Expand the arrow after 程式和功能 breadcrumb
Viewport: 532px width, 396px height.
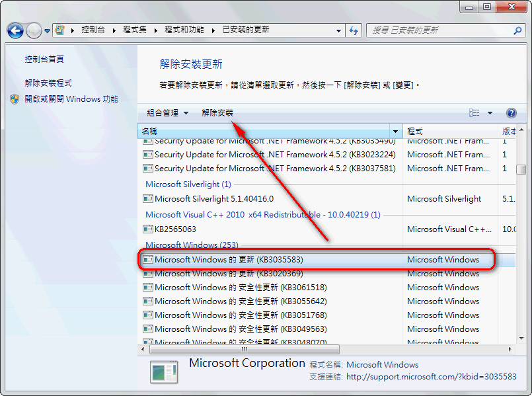pos(213,30)
